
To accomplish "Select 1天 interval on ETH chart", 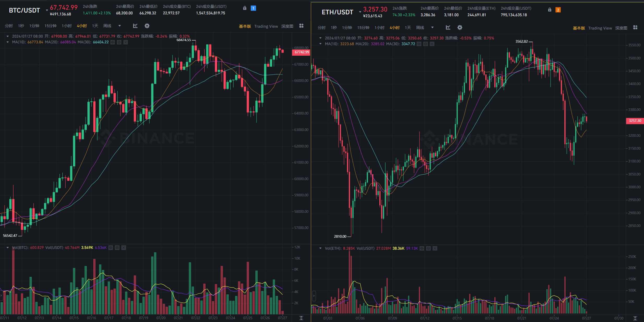I will click(x=408, y=28).
